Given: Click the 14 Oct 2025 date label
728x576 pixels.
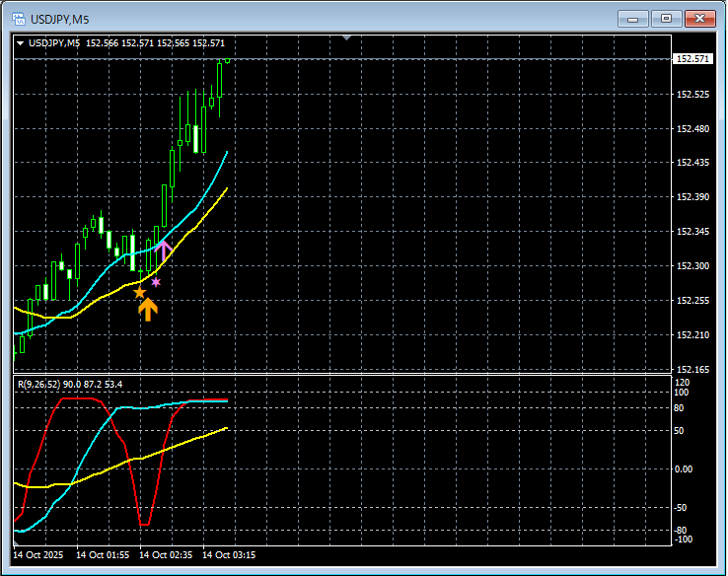Looking at the screenshot, I should click(38, 555).
